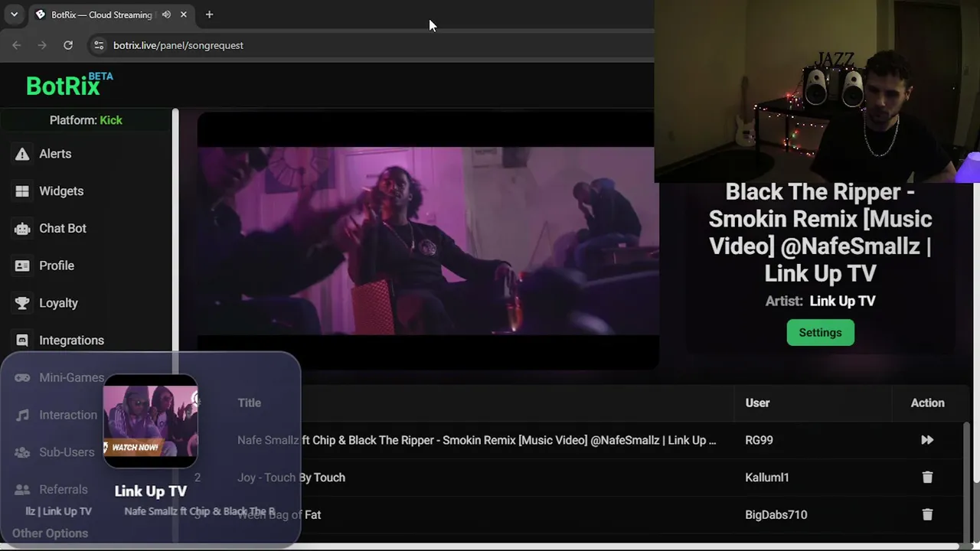This screenshot has height=551, width=980.
Task: Click the Action column header
Action: (927, 403)
